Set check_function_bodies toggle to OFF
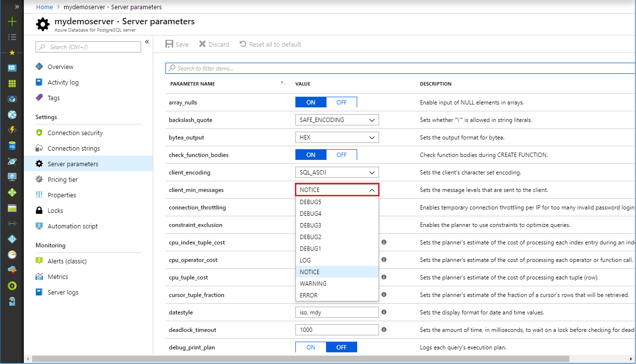 click(342, 155)
